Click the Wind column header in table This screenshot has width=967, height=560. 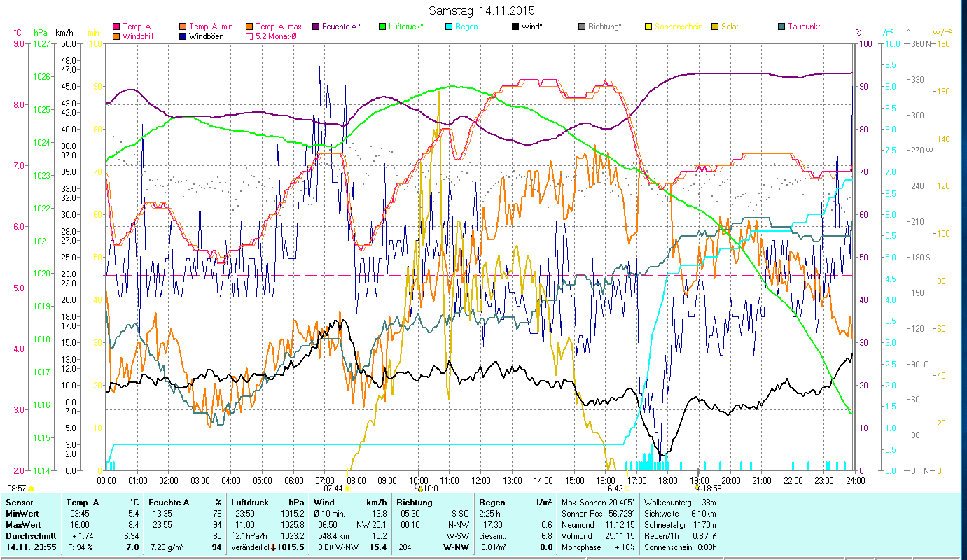point(325,503)
